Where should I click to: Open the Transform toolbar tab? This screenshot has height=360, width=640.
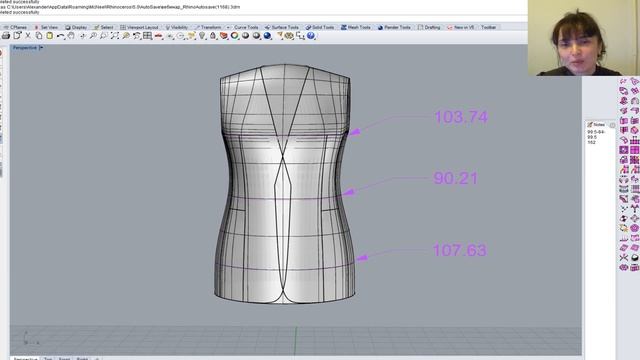point(208,27)
